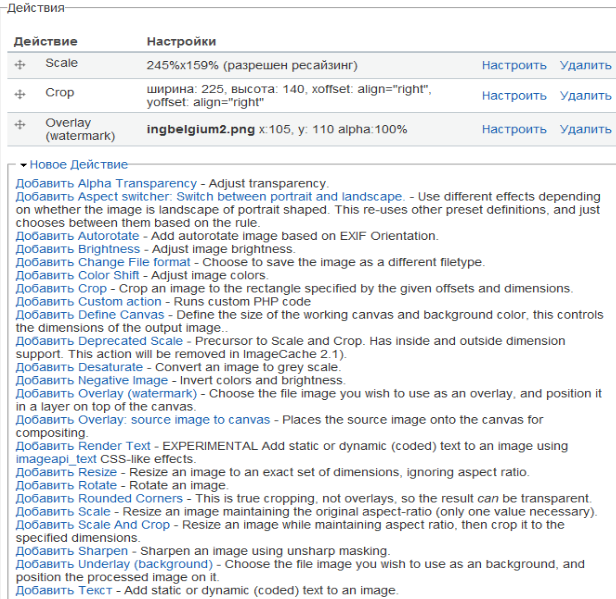
Task: Add the Change File format action
Action: tap(103, 262)
